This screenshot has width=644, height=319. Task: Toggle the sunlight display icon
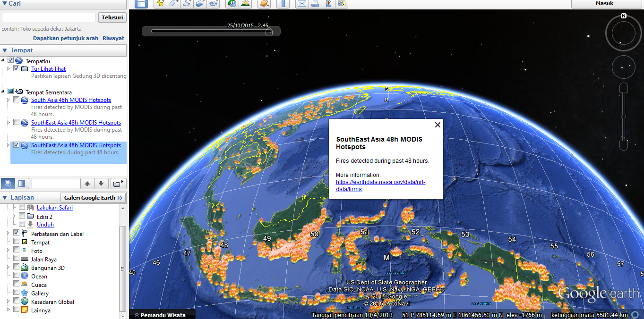[245, 4]
